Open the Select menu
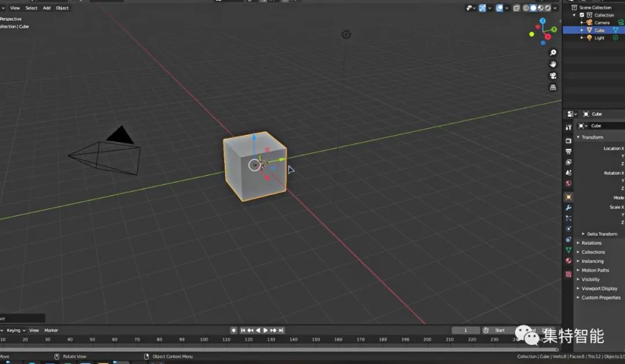Screen dimensions: 625x364 coord(31,8)
